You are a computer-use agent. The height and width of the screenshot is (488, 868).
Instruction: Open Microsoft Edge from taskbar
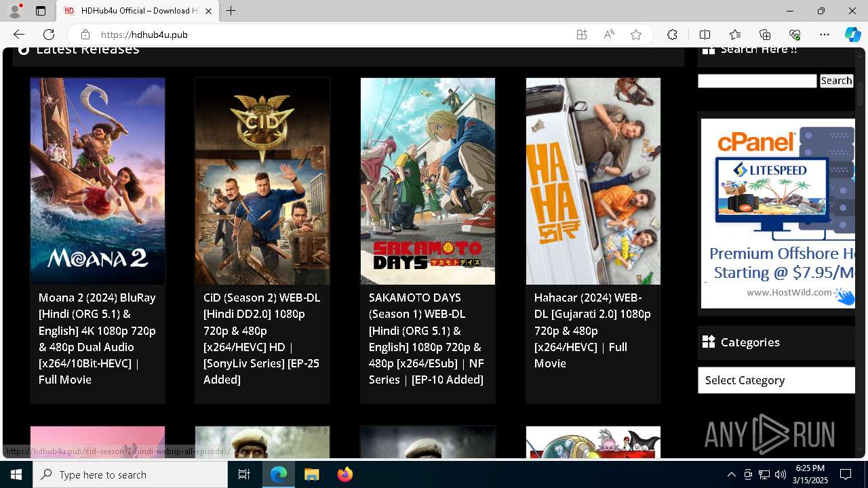pyautogui.click(x=279, y=474)
